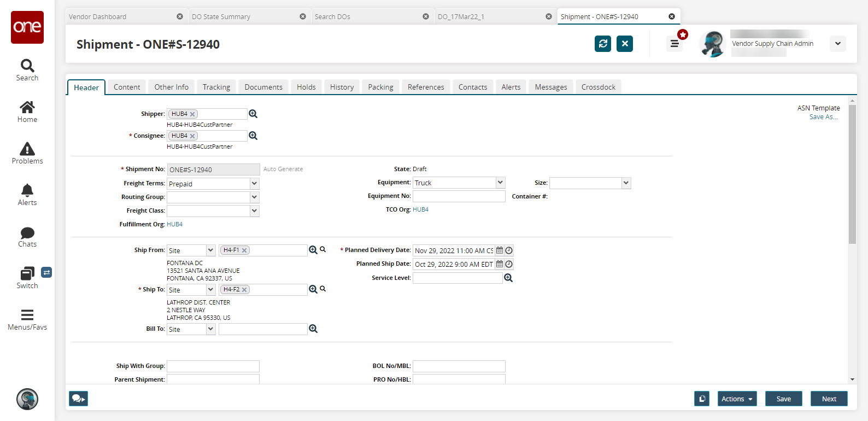
Task: Click the copy icon beside Actions
Action: [702, 399]
